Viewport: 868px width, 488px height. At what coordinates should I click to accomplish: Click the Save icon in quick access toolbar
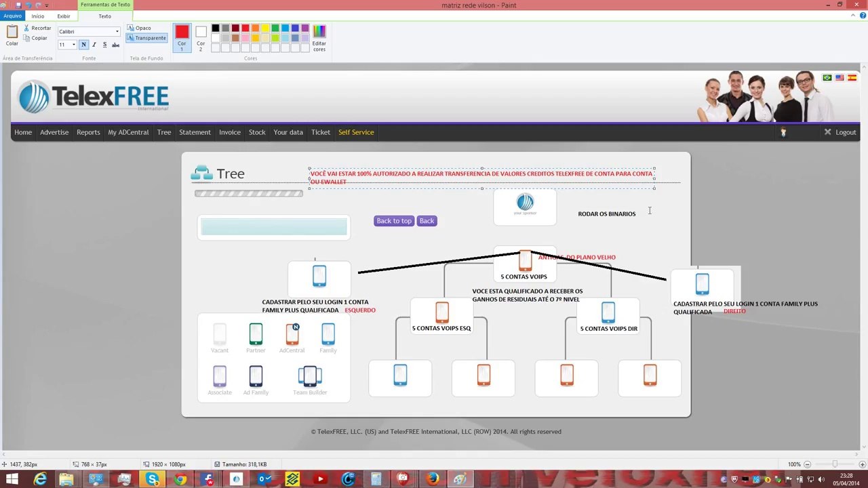pos(19,5)
